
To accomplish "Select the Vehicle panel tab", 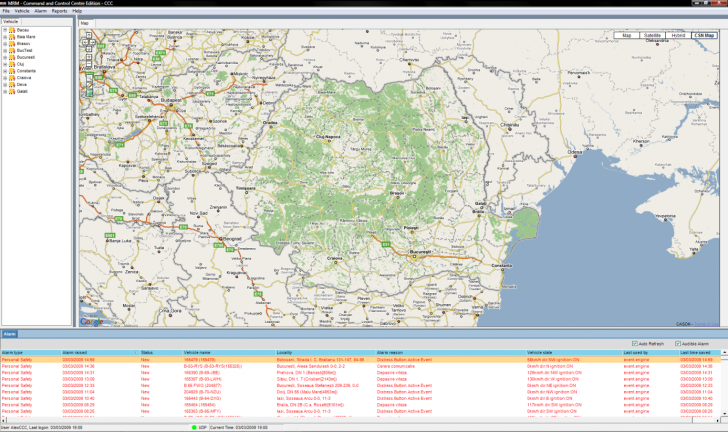I will pos(11,21).
